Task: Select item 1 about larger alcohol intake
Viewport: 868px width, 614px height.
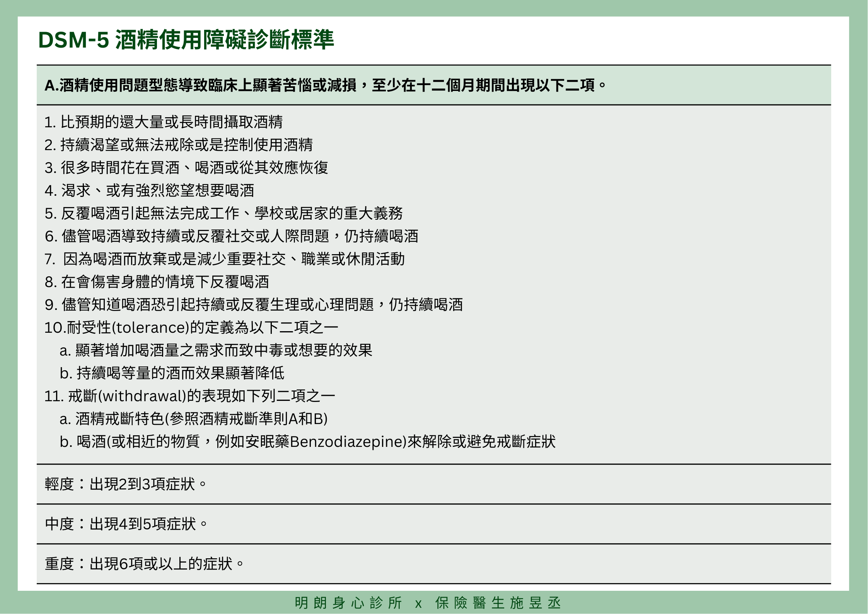Action: click(x=164, y=122)
